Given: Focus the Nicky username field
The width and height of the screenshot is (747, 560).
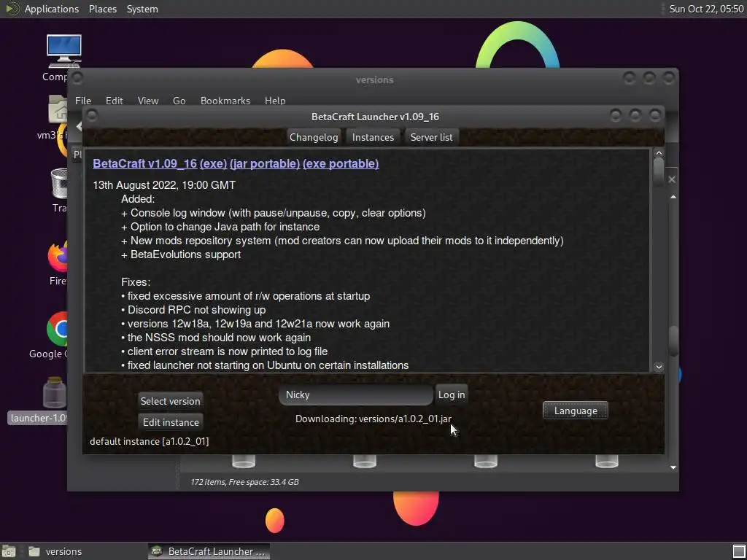Looking at the screenshot, I should [x=356, y=394].
